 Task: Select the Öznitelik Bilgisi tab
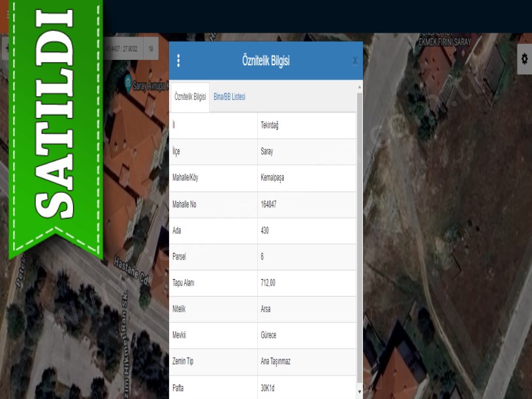pos(190,97)
